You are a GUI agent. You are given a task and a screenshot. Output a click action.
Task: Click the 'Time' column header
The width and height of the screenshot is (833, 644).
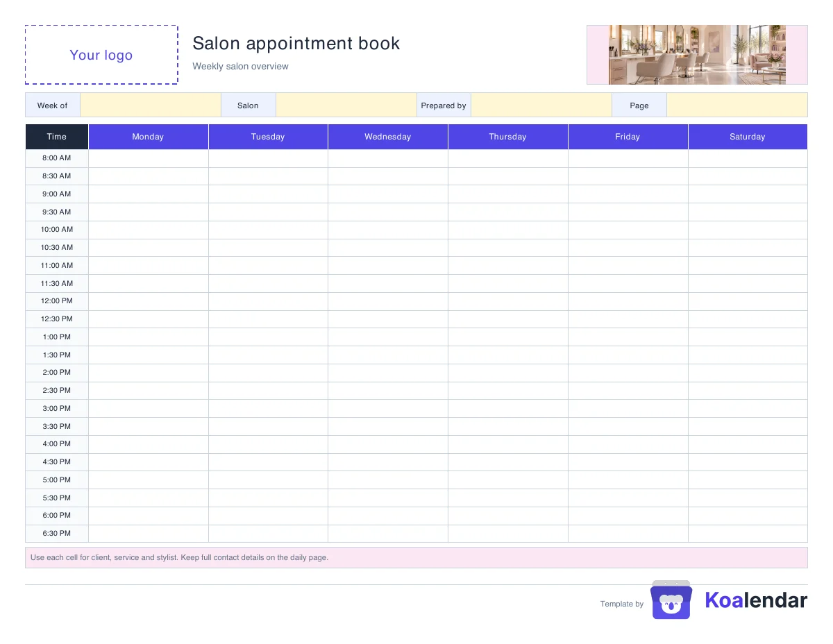pos(57,137)
